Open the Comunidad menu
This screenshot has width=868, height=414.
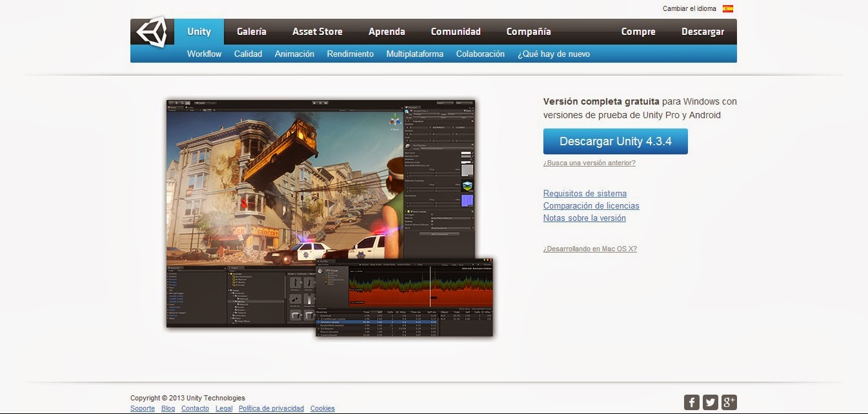click(x=455, y=31)
